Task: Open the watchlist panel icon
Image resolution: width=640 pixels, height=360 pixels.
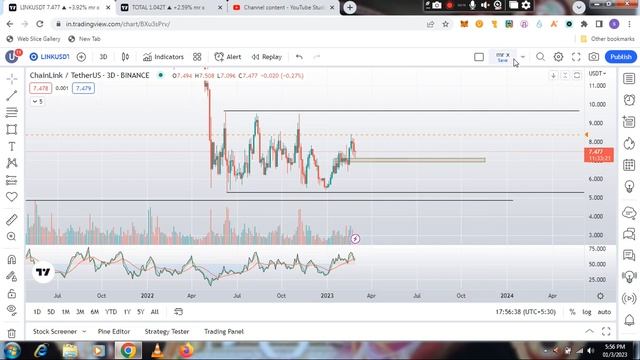Action: (x=629, y=78)
